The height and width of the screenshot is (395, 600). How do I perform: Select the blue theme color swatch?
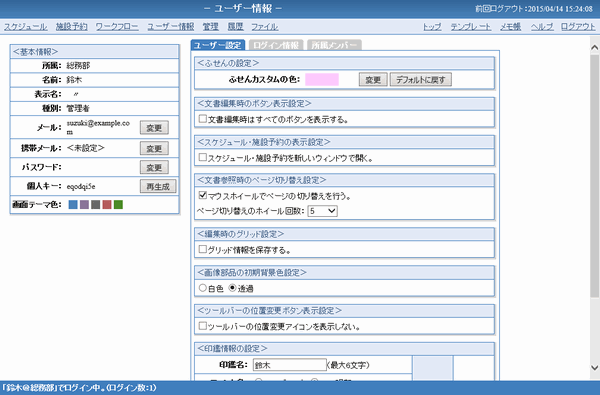[x=73, y=204]
